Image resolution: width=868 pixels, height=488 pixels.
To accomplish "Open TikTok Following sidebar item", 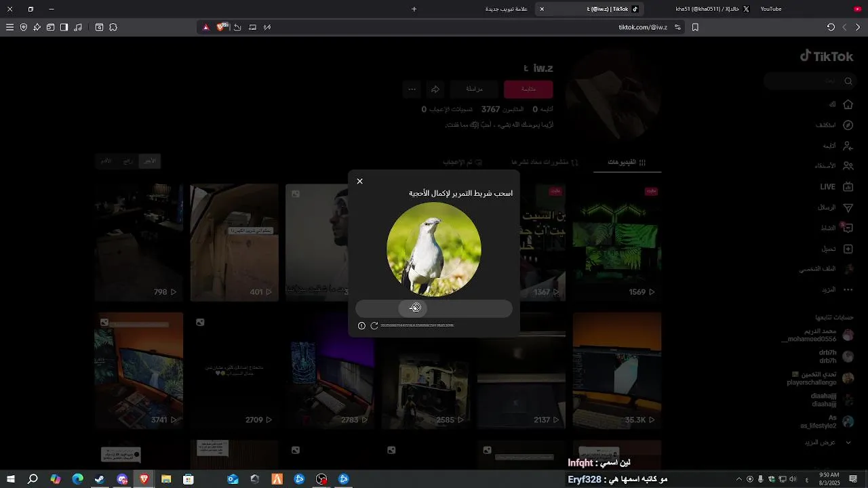I will click(x=838, y=146).
